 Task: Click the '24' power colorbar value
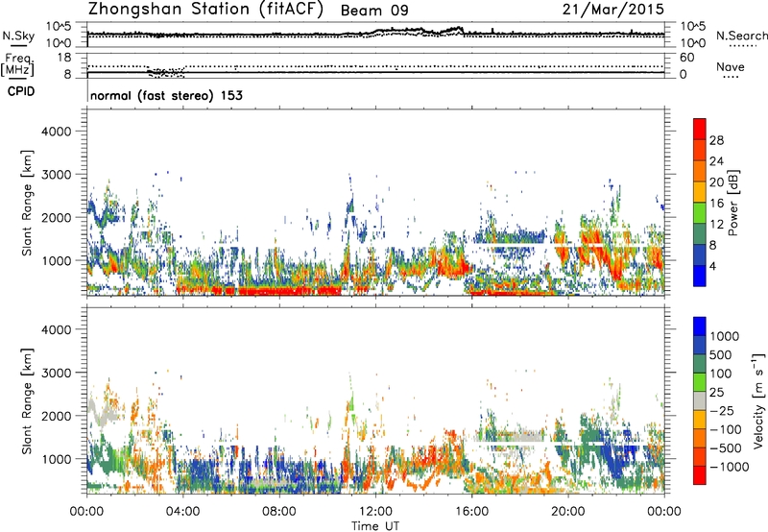coord(716,161)
